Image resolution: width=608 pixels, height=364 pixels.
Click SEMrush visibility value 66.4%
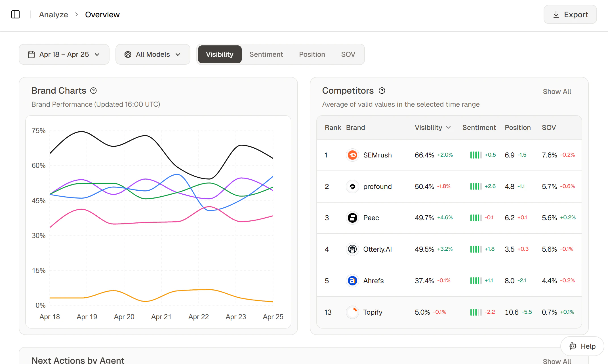(x=424, y=155)
